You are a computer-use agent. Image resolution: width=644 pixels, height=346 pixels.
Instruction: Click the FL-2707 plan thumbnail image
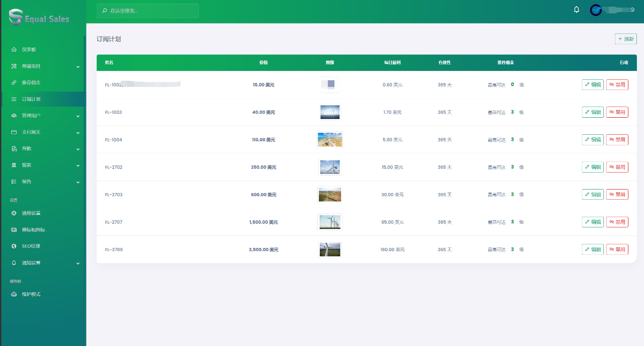click(330, 222)
